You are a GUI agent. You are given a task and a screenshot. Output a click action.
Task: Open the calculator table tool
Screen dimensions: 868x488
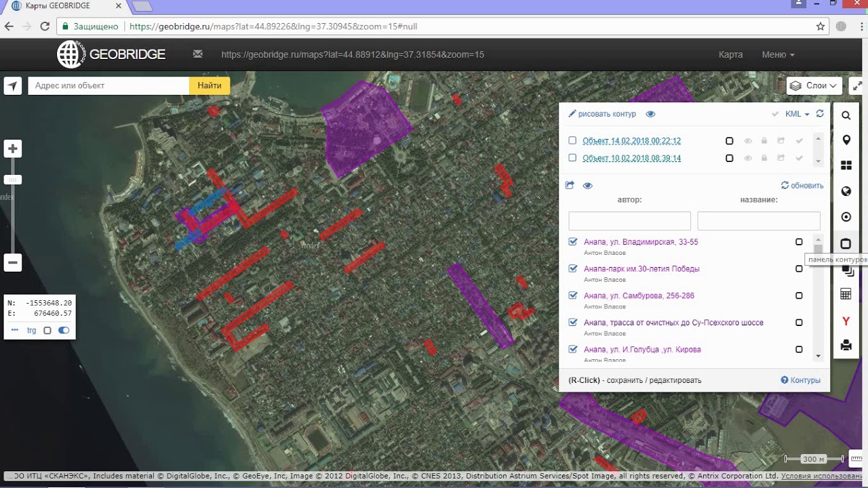coord(846,294)
